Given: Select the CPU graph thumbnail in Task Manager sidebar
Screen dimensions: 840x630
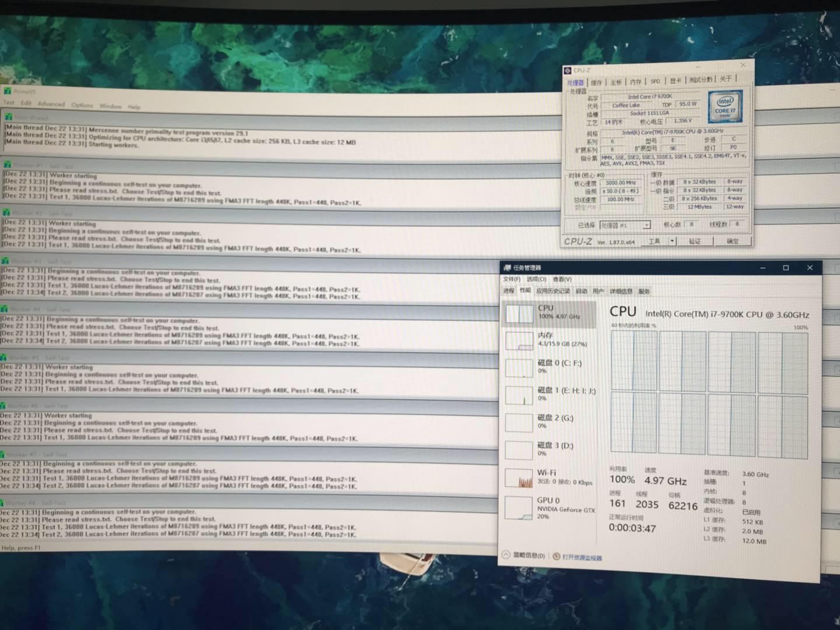Looking at the screenshot, I should [x=519, y=313].
